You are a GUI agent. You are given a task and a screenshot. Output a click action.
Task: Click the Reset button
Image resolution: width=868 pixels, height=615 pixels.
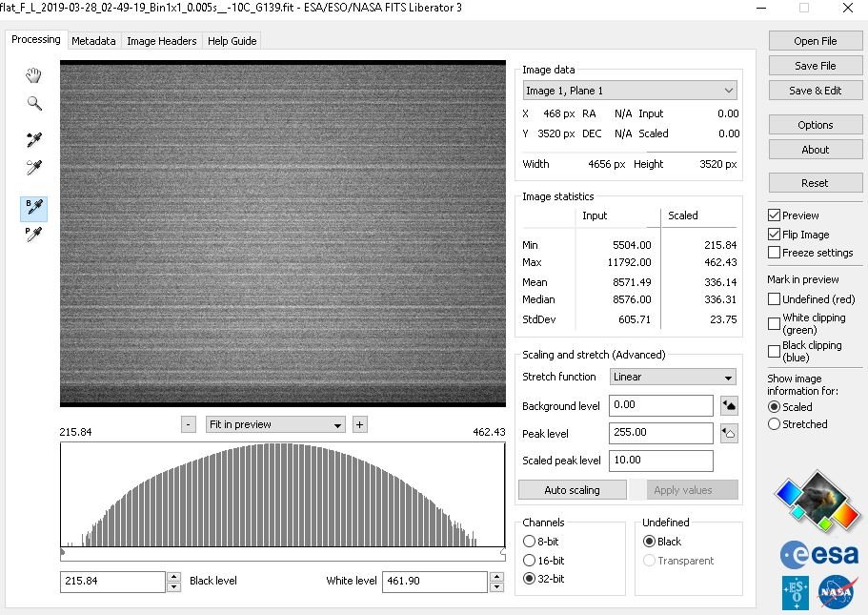(x=816, y=183)
